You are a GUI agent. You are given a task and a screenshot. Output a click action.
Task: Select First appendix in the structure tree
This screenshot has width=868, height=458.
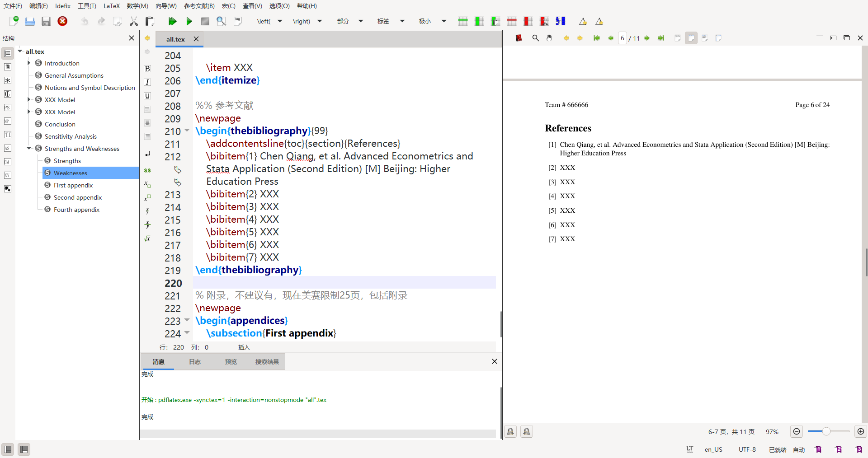pos(73,185)
